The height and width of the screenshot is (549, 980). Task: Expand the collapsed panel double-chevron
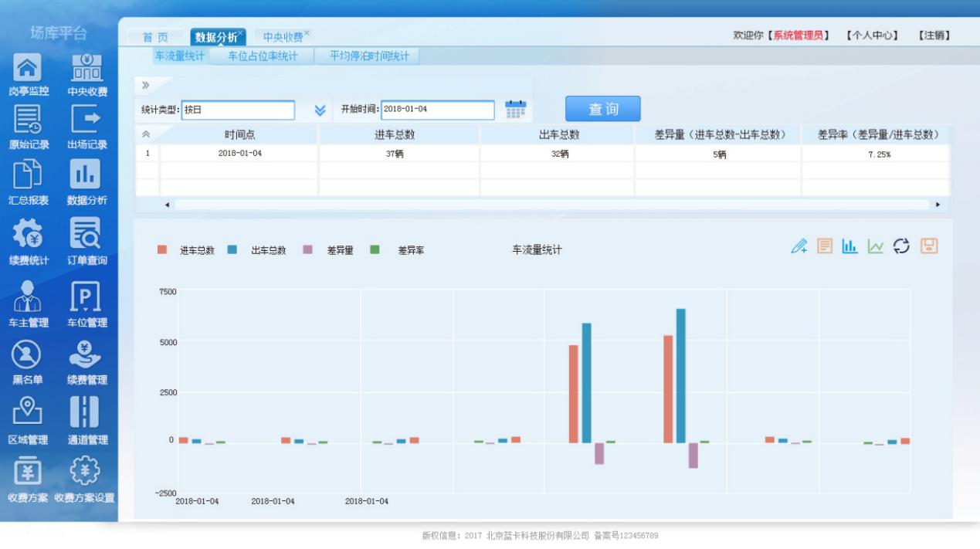pos(145,85)
